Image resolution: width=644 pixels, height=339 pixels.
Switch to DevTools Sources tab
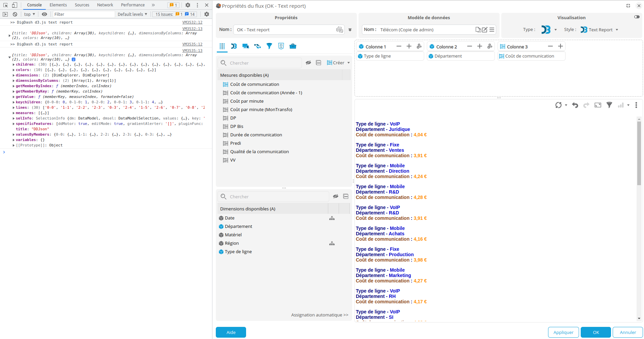[x=82, y=5]
